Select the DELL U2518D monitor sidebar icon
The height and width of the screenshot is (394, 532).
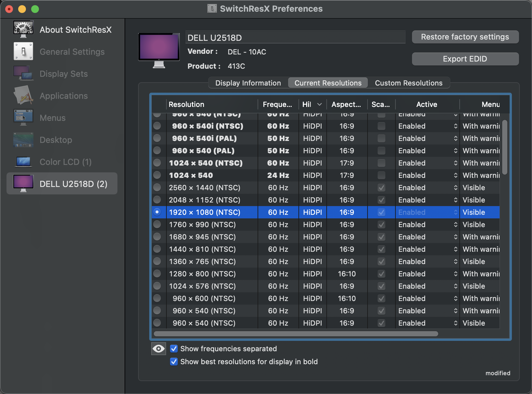pyautogui.click(x=23, y=184)
